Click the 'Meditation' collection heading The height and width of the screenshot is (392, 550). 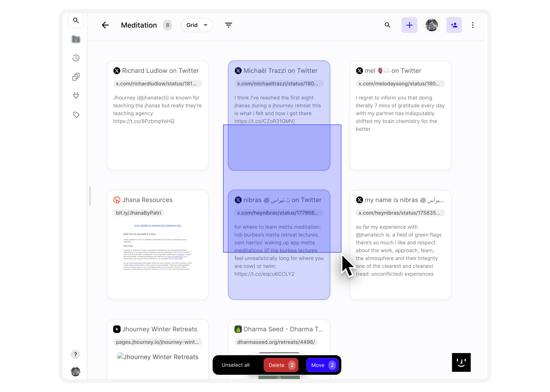[x=139, y=25]
